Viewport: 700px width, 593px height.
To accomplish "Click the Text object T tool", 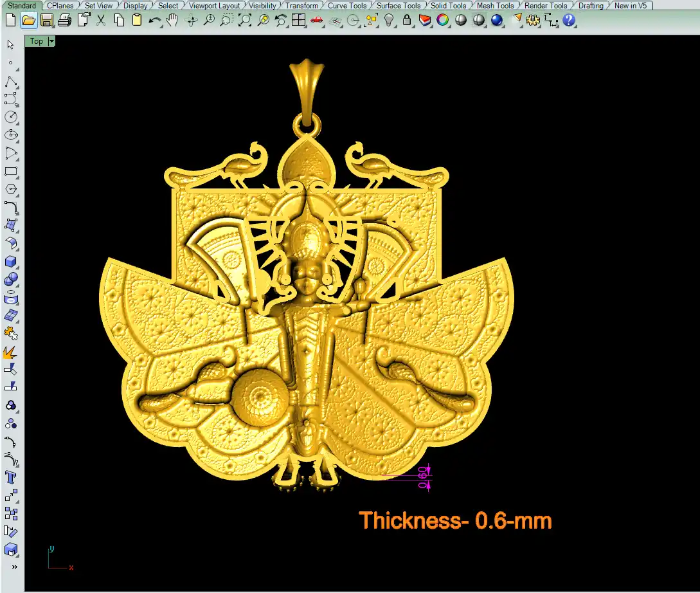I will [11, 477].
